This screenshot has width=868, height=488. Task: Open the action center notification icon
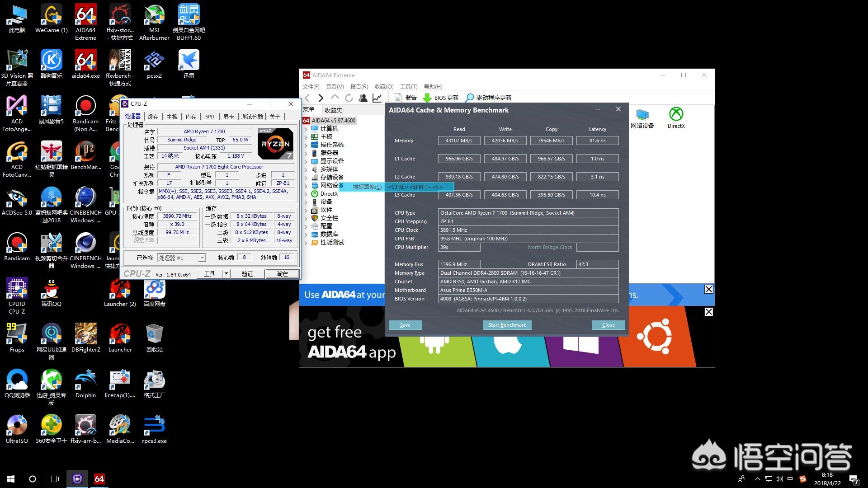point(854,479)
